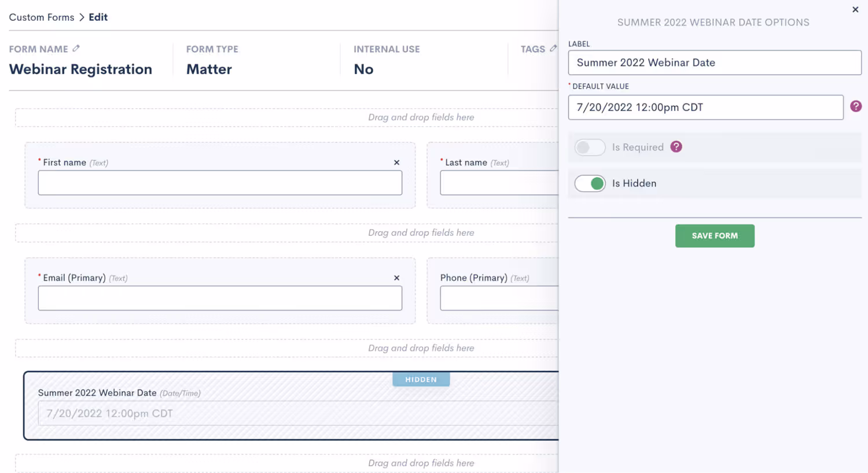
Task: Click the panel title Summer 2022 Webinar Date Options
Action: pos(713,23)
